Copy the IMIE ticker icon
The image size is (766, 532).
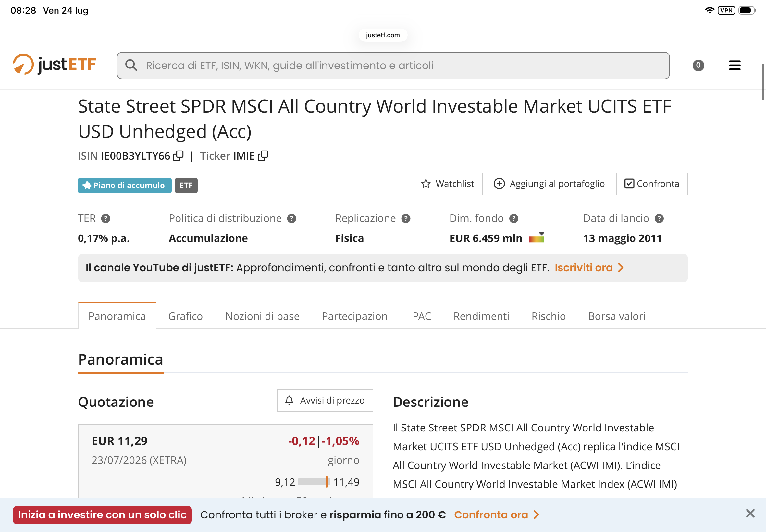click(263, 155)
